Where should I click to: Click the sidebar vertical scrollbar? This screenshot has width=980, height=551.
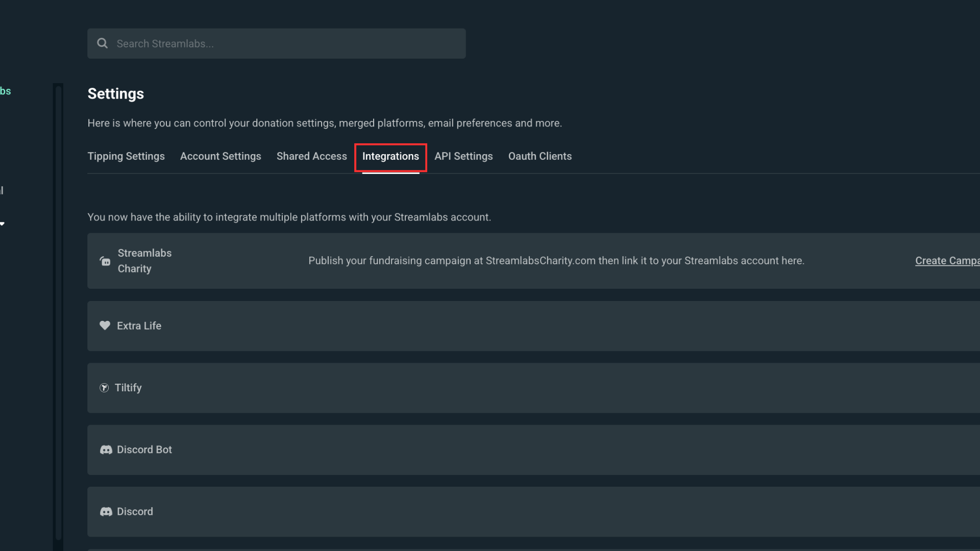58,312
